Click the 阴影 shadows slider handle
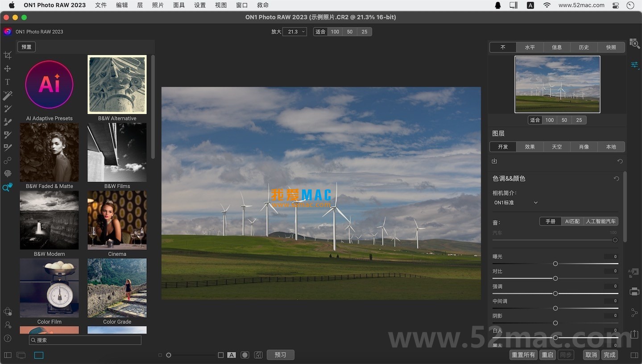The image size is (642, 364). click(x=555, y=323)
